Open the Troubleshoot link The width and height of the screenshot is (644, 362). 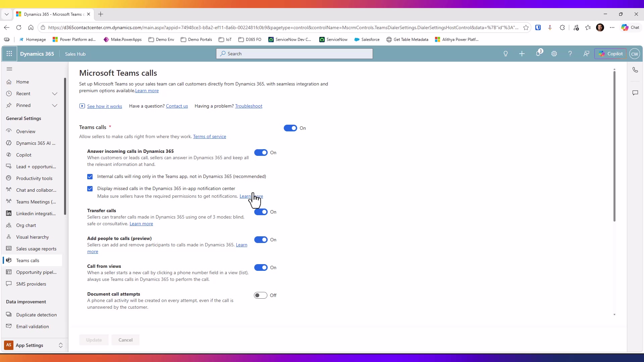point(249,106)
